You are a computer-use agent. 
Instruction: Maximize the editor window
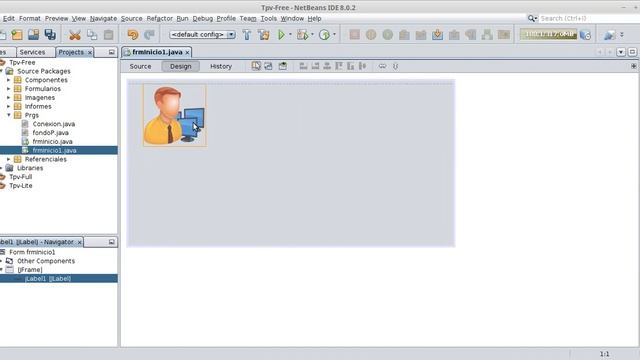632,52
